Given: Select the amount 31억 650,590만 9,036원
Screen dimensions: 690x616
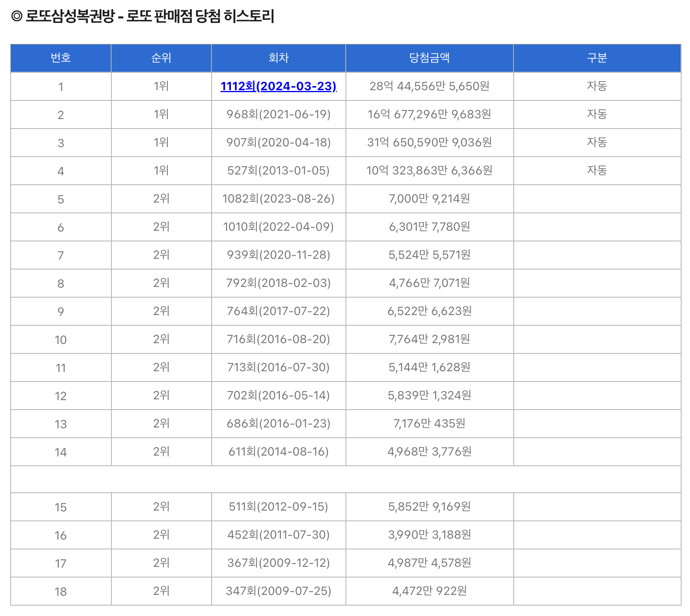Looking at the screenshot, I should pyautogui.click(x=429, y=142).
